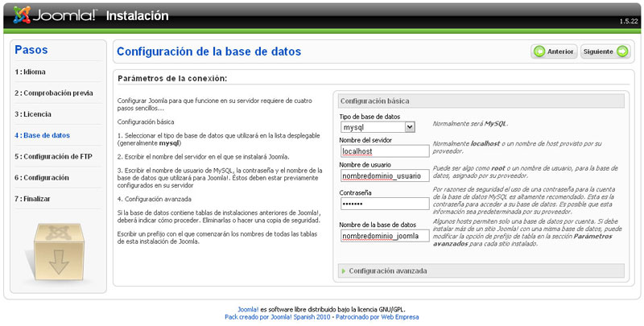The width and height of the screenshot is (644, 326).
Task: Select step 2 Comprobación previa
Action: point(53,93)
